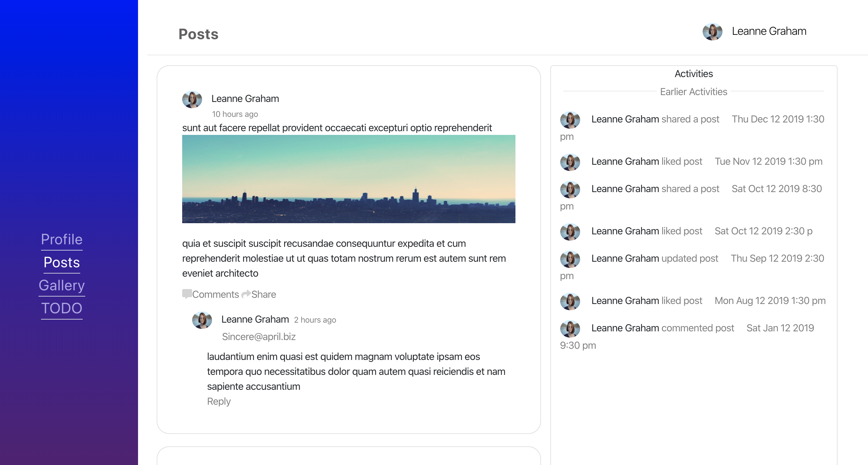Click the '10 hours ago' timestamp

point(235,114)
